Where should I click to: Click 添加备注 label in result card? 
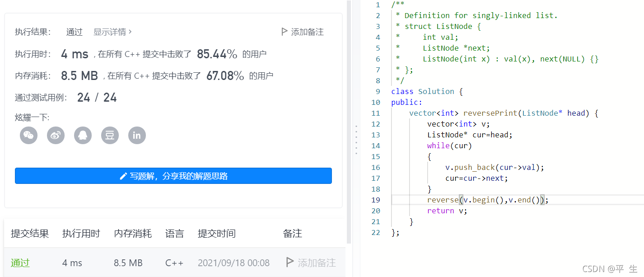(307, 32)
